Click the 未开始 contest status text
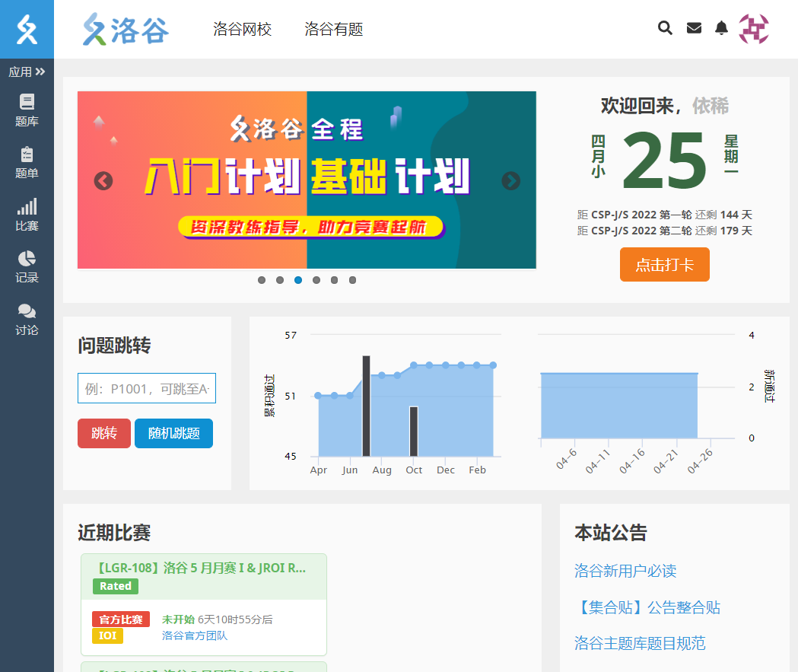798x672 pixels. click(178, 619)
